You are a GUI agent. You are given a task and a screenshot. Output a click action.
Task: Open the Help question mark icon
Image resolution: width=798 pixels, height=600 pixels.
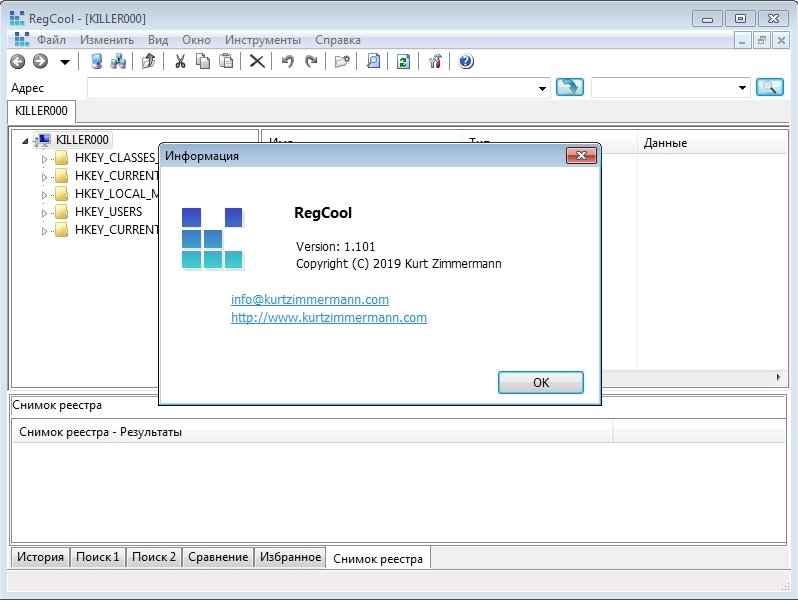pyautogui.click(x=466, y=62)
